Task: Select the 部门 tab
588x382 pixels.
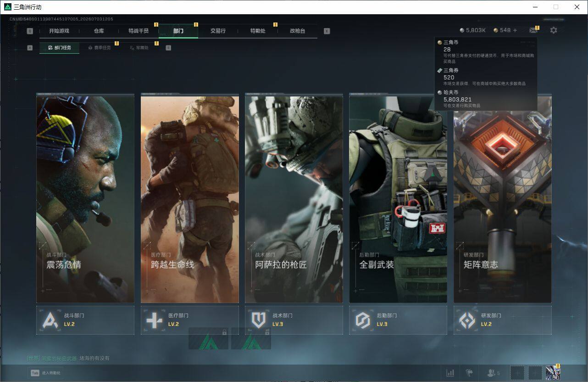Action: point(178,31)
